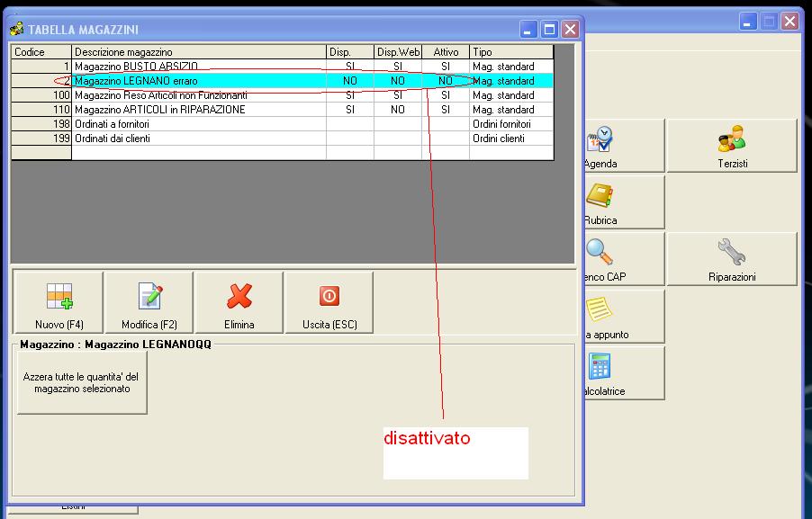
Task: Click the empty last row description cell
Action: click(x=199, y=153)
